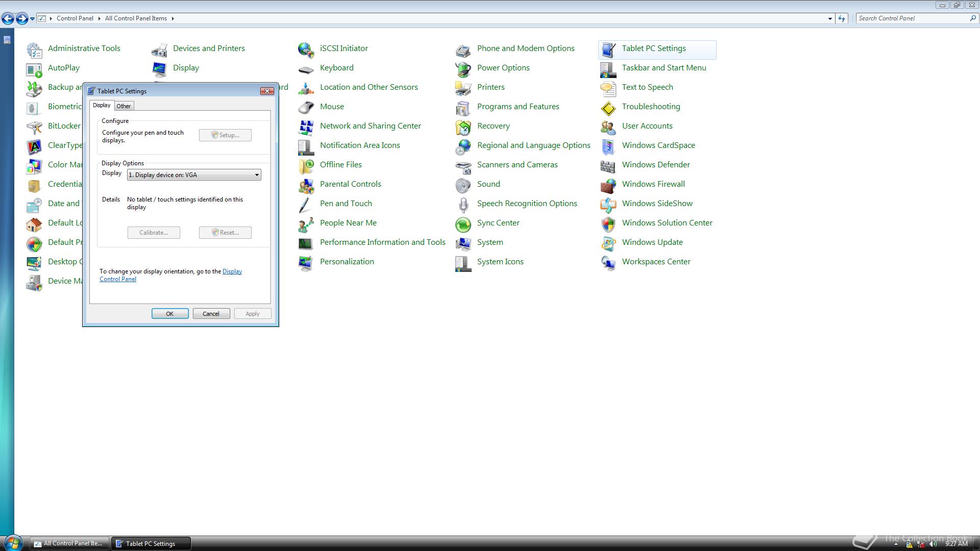
Task: Open the Sound speaker icon
Action: pyautogui.click(x=463, y=185)
